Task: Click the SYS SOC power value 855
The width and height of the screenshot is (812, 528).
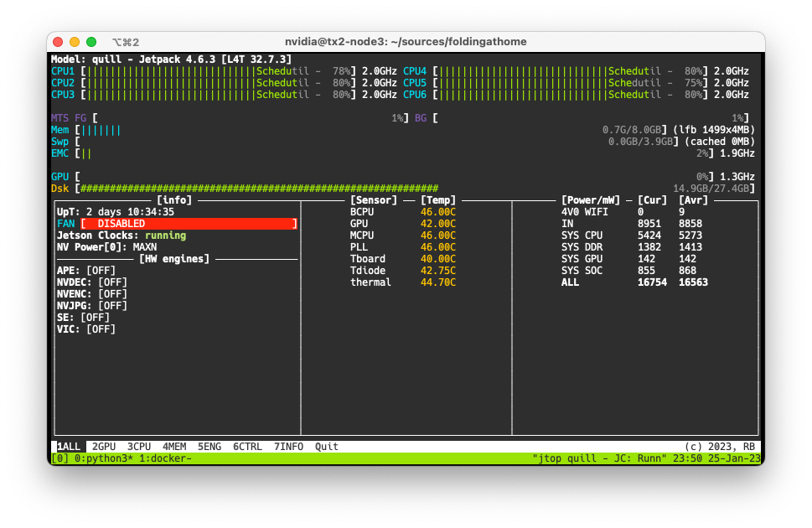Action: coord(646,271)
